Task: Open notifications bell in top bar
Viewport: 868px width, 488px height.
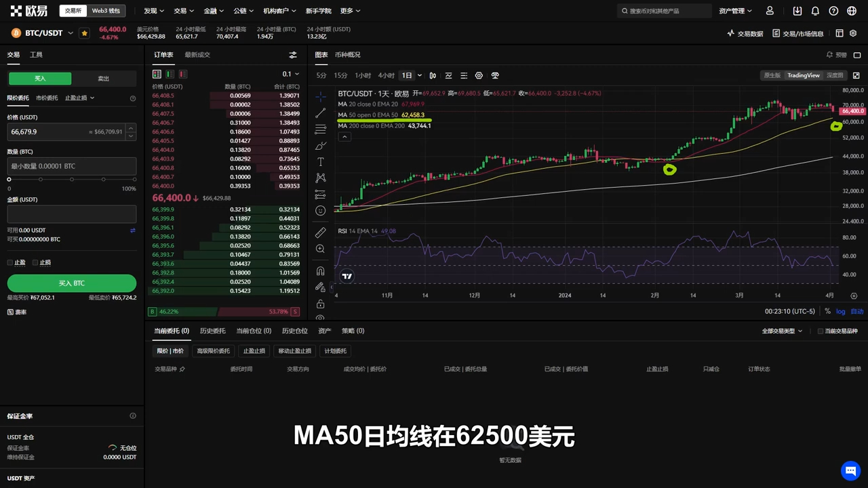Action: point(815,11)
